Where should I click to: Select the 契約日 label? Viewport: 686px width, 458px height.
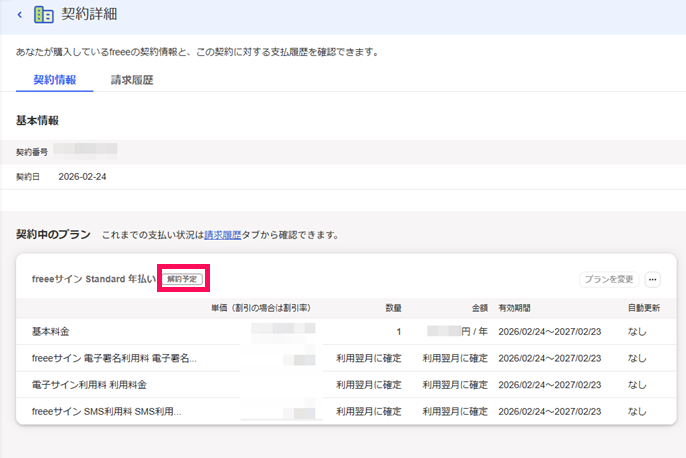point(28,177)
